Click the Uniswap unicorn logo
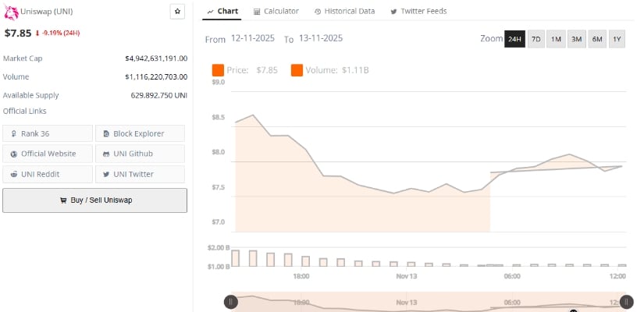Image resolution: width=644 pixels, height=312 pixels. click(x=12, y=12)
